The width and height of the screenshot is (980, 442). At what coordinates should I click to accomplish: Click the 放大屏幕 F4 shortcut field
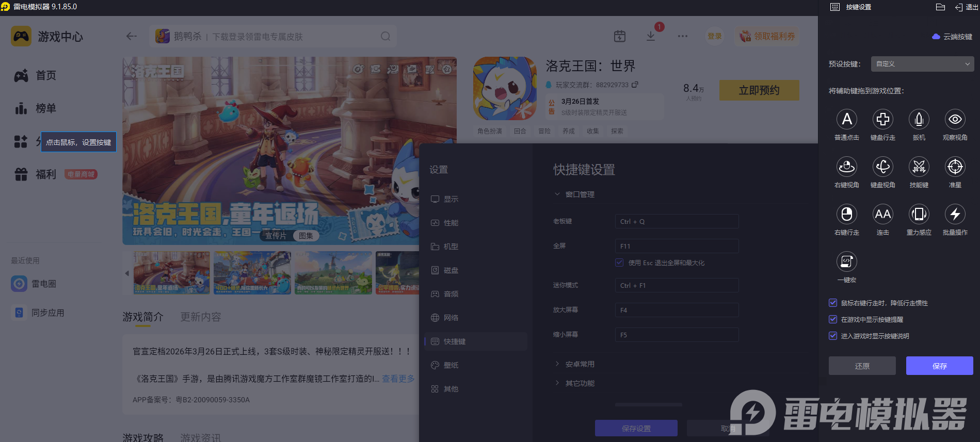(x=677, y=310)
